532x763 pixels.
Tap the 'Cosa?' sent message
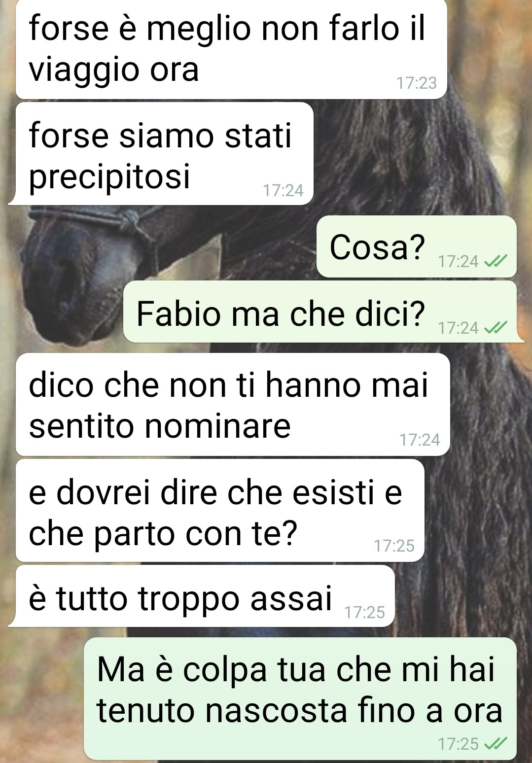416,246
